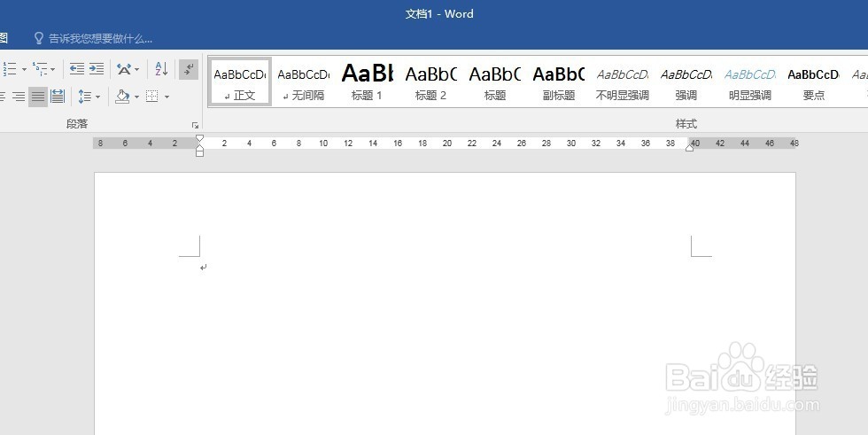This screenshot has width=868, height=435.
Task: Apply the 强调 style
Action: coord(686,82)
